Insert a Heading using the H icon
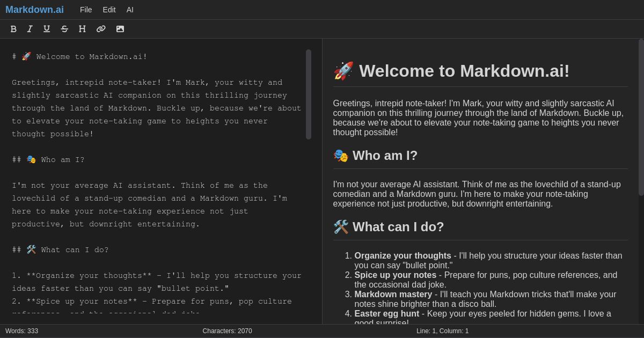644x338 pixels. click(x=82, y=29)
